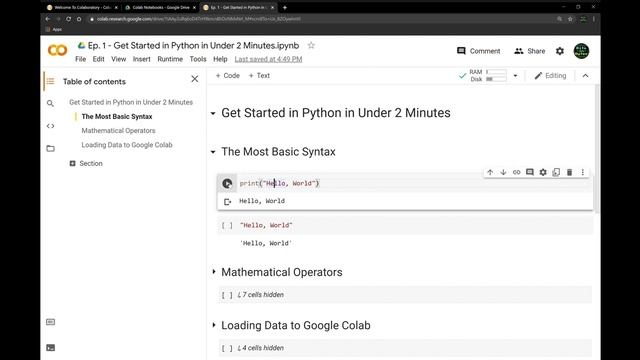The width and height of the screenshot is (640, 360).
Task: Open the View menu
Action: 118,59
